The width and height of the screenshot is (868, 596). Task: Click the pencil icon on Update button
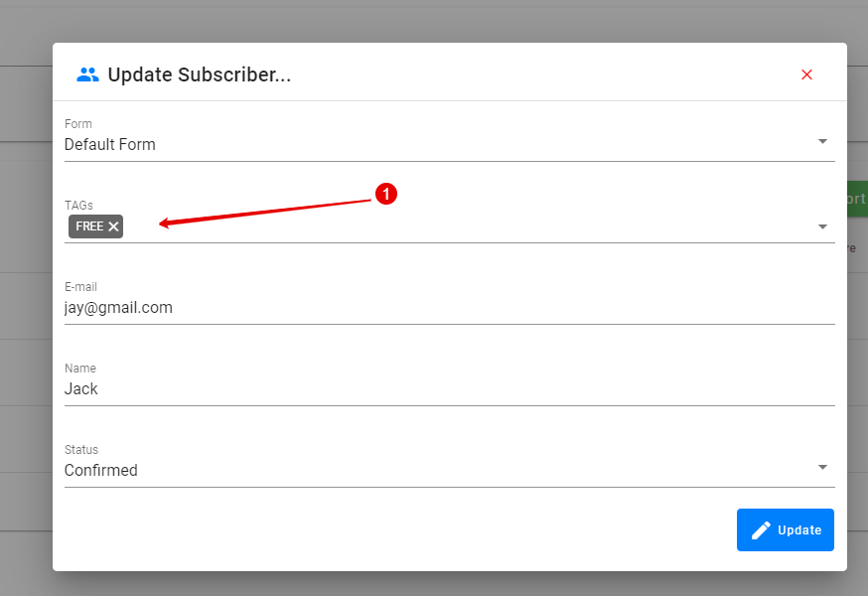point(761,530)
